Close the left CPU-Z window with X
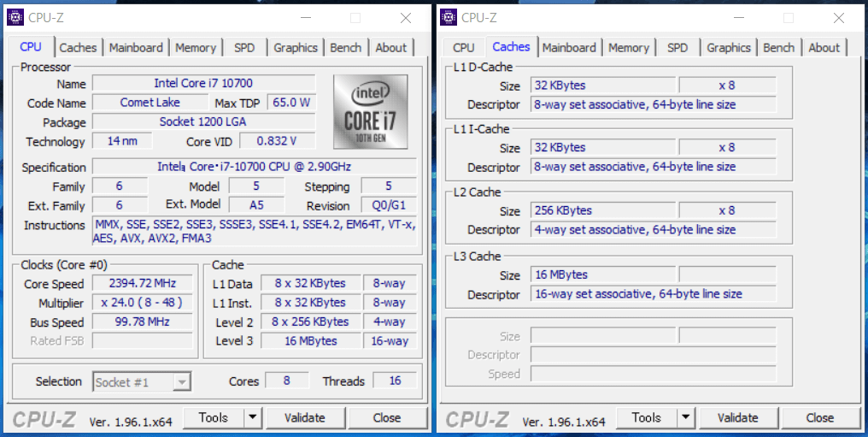Image resolution: width=868 pixels, height=437 pixels. (x=406, y=18)
